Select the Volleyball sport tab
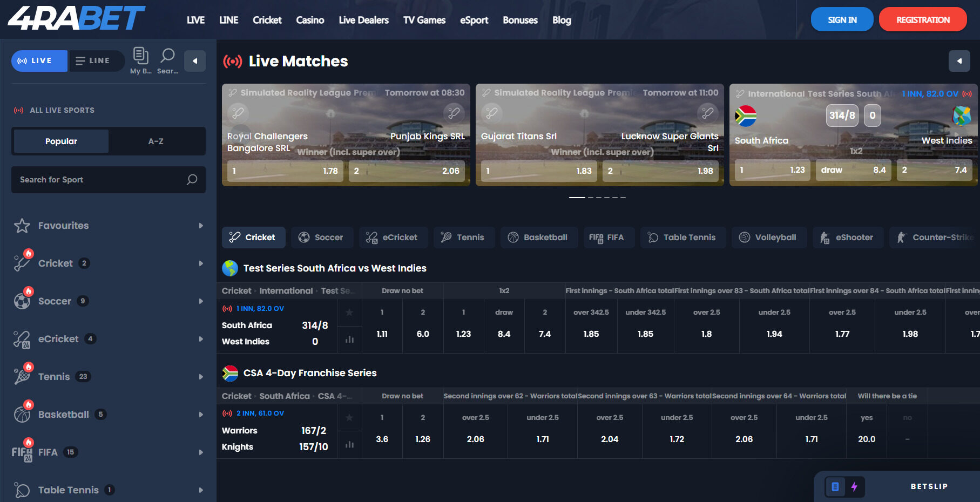The image size is (980, 502). (769, 238)
